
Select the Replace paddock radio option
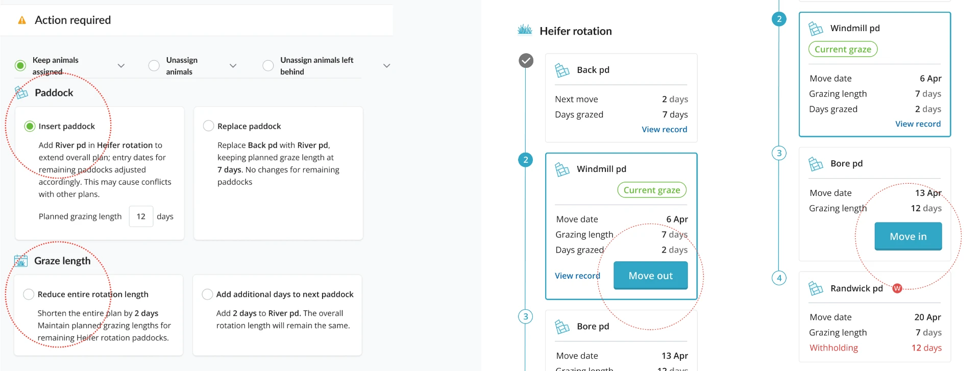(x=208, y=126)
